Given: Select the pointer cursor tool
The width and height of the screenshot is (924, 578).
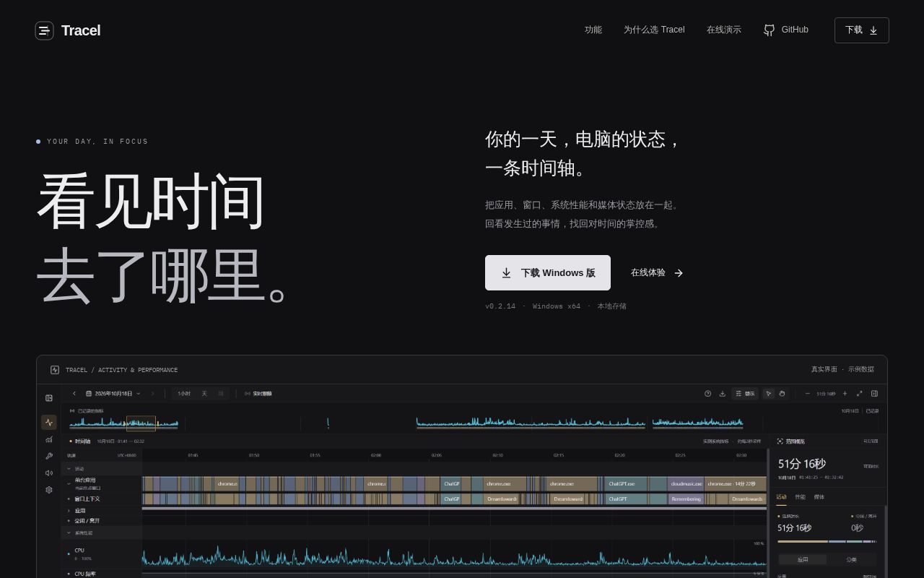Looking at the screenshot, I should [x=768, y=394].
